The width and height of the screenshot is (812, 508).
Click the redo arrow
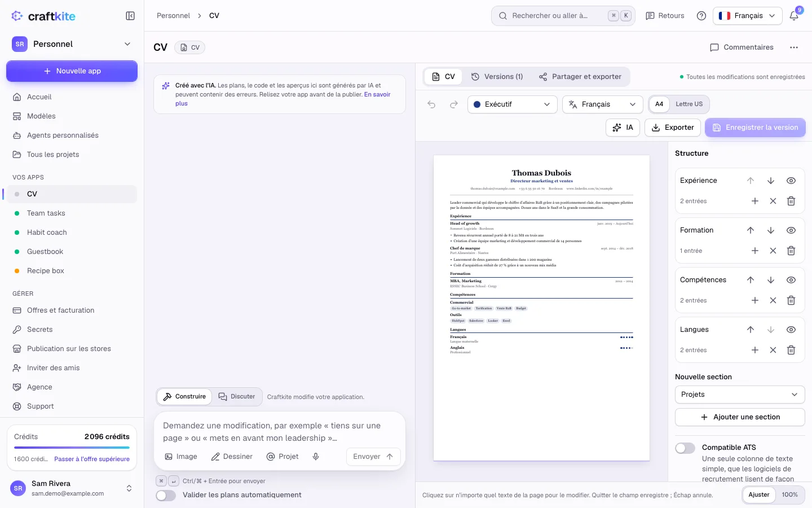tap(454, 104)
